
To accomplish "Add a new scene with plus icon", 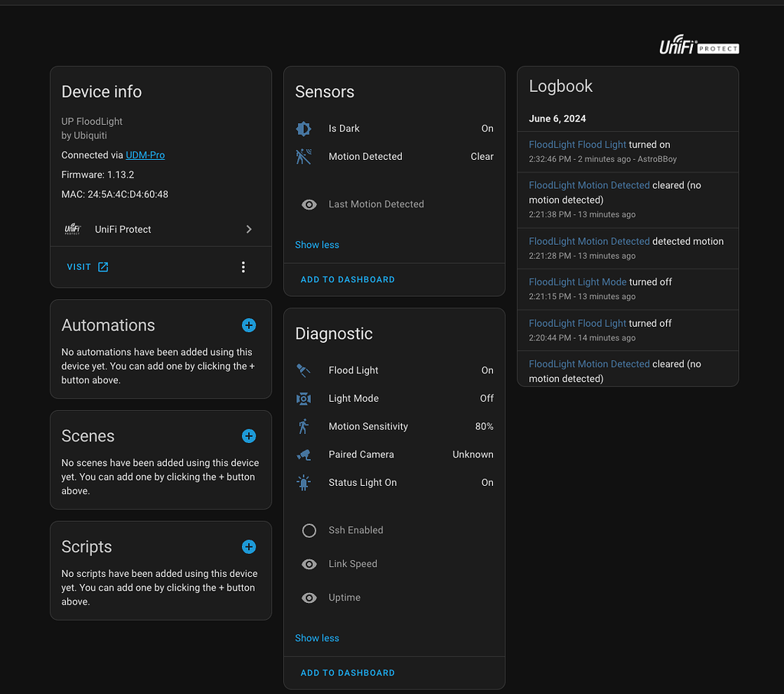I will tap(249, 436).
